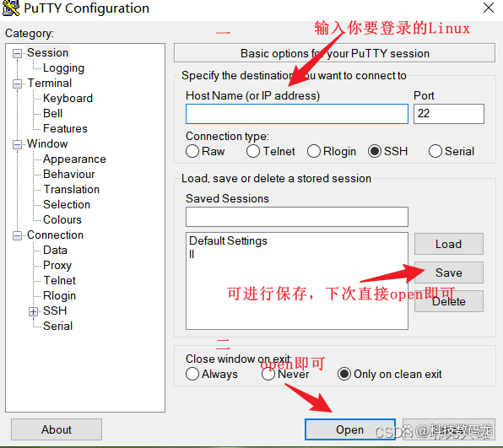
Task: Select Default Settings in sessions list
Action: 228,240
